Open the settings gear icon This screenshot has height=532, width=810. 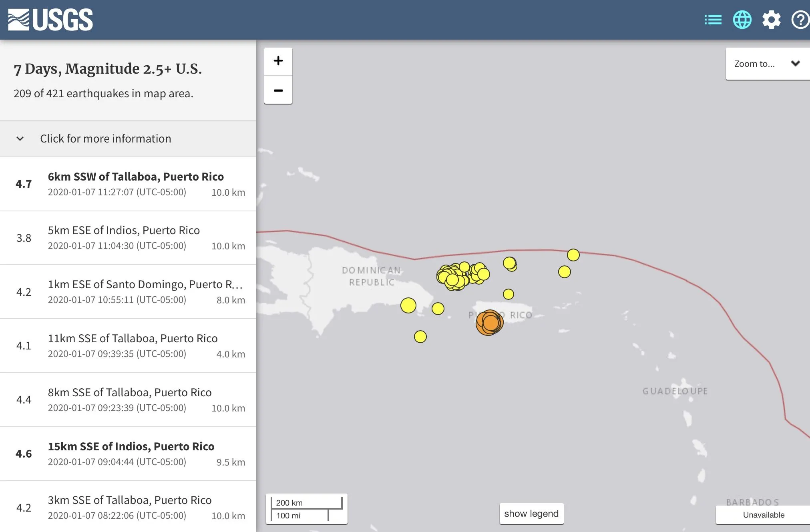[x=771, y=20]
